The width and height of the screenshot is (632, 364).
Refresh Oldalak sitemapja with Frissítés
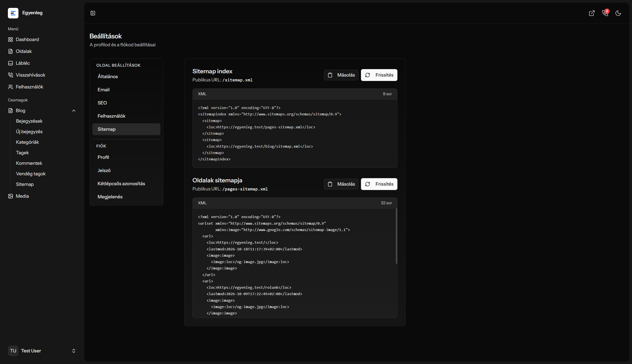click(379, 184)
